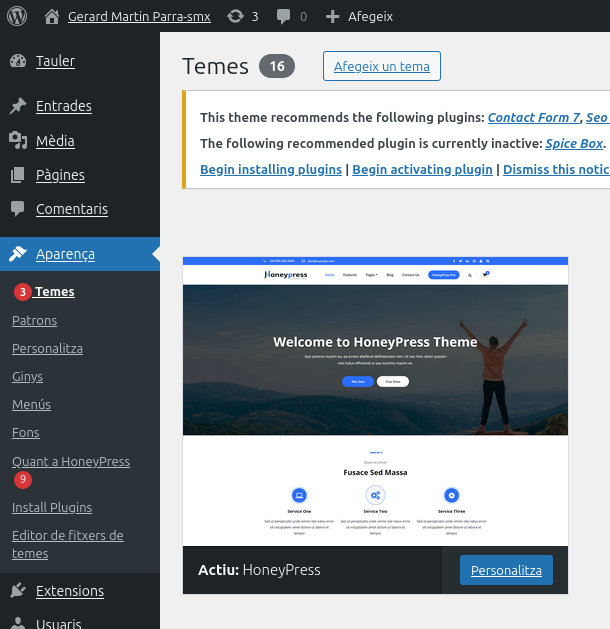Open Editor de fitxers de temes submenu
The image size is (610, 629).
tap(68, 544)
